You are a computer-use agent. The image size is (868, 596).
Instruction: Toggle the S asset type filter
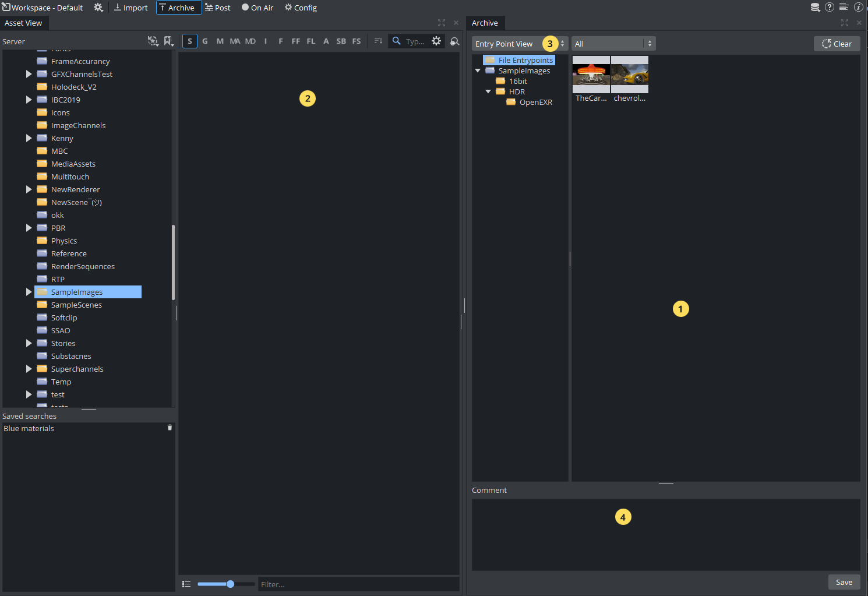[190, 41]
